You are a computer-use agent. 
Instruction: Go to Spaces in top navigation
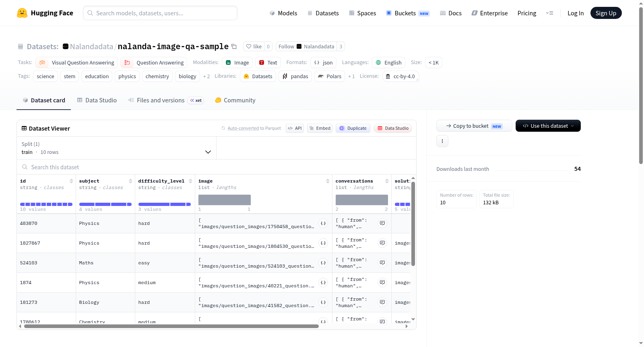coord(363,13)
